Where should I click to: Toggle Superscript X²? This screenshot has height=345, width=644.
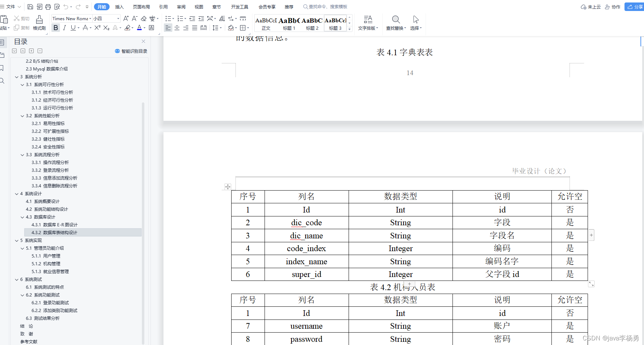pos(98,28)
